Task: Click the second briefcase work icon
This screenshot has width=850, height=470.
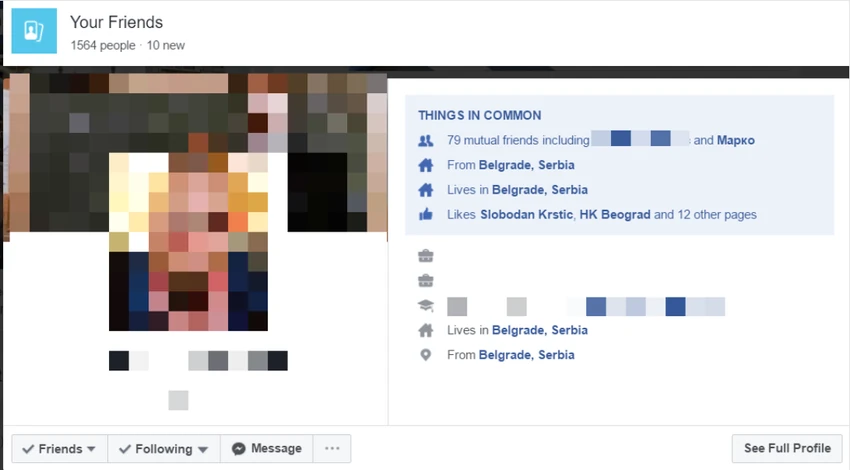Action: 426,281
